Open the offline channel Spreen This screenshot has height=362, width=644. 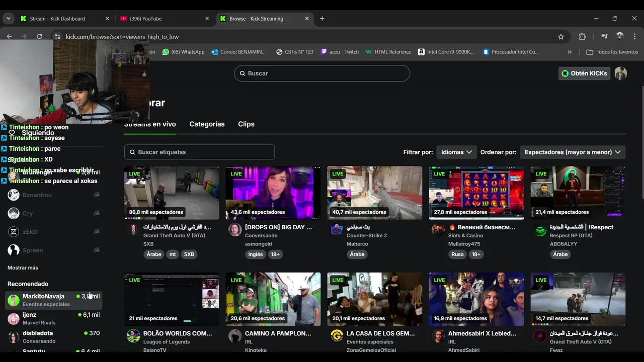pyautogui.click(x=53, y=250)
